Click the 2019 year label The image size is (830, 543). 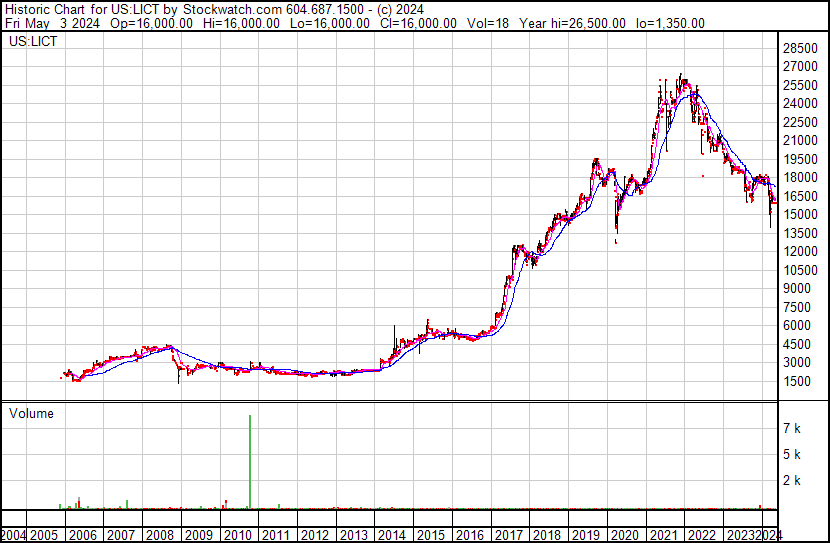point(586,535)
